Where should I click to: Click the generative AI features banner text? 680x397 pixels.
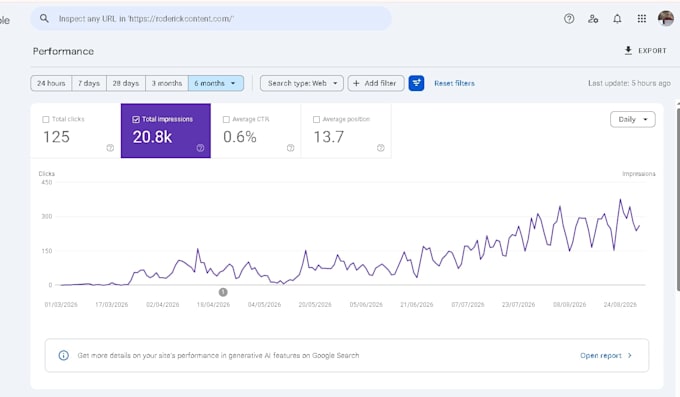point(218,355)
